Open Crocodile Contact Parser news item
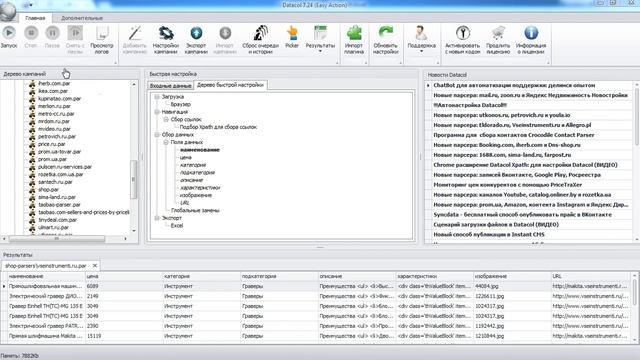 [513, 135]
